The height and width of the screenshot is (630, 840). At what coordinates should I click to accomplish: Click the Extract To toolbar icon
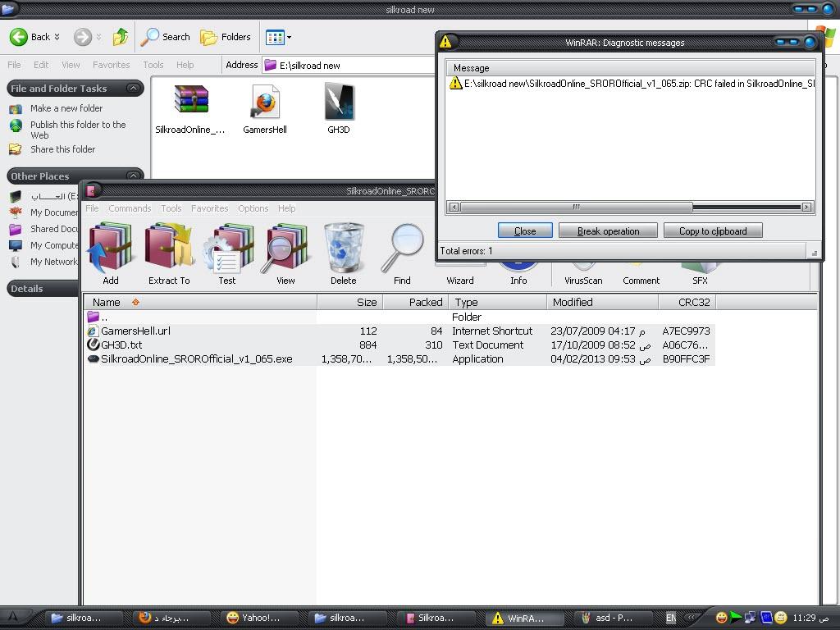pos(169,253)
